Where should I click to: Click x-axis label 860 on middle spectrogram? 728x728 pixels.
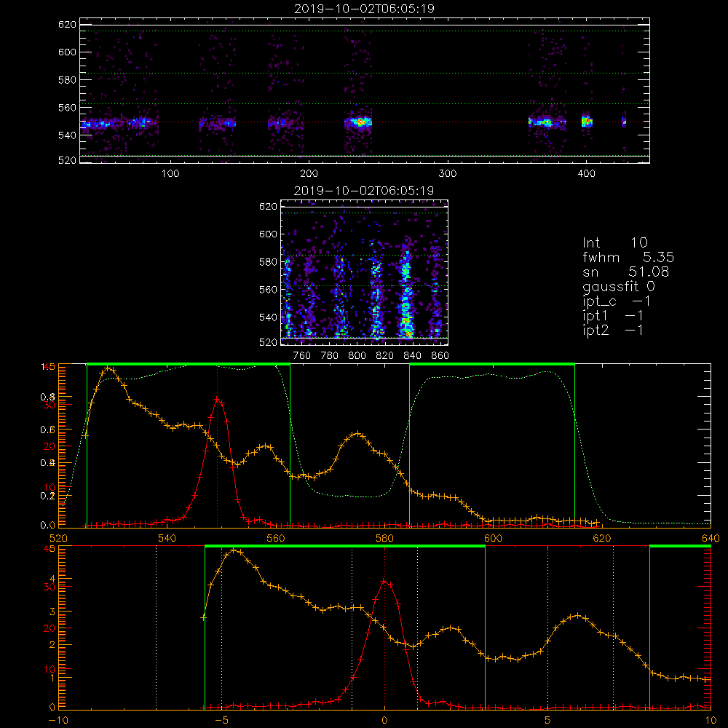click(440, 356)
